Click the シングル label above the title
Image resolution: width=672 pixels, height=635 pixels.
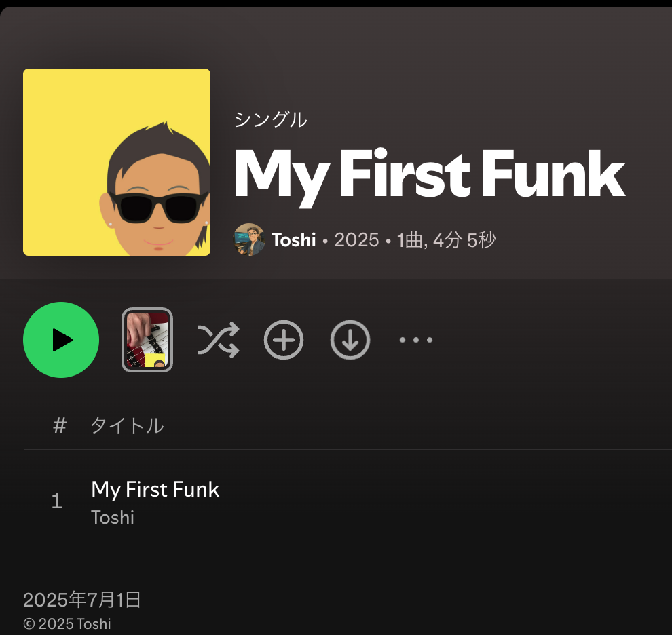pos(270,119)
